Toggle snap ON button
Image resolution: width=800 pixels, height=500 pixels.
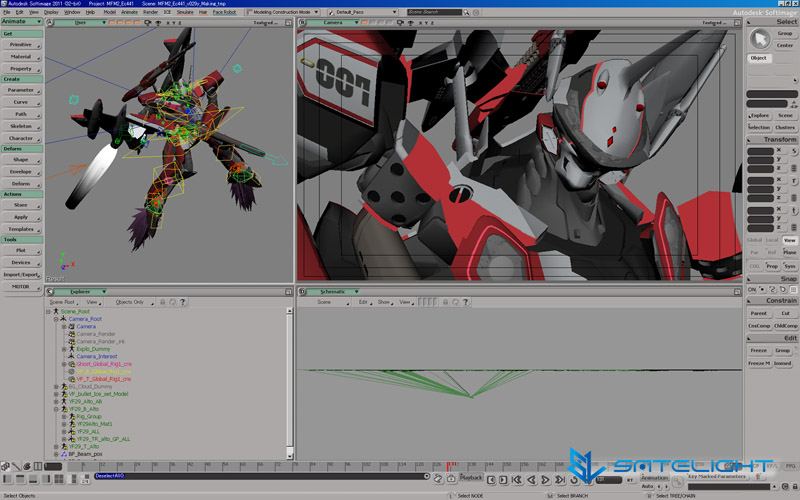click(752, 289)
